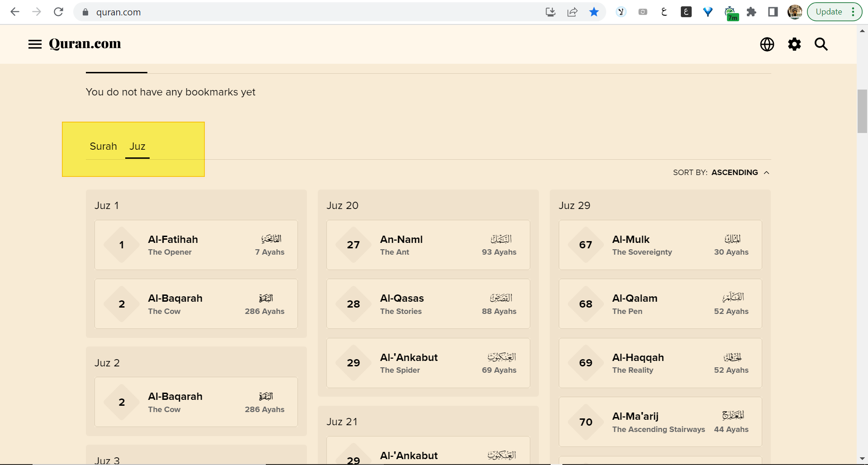
Task: Open Al-'Ankabut The Spider card in Juz 20
Action: pos(428,363)
